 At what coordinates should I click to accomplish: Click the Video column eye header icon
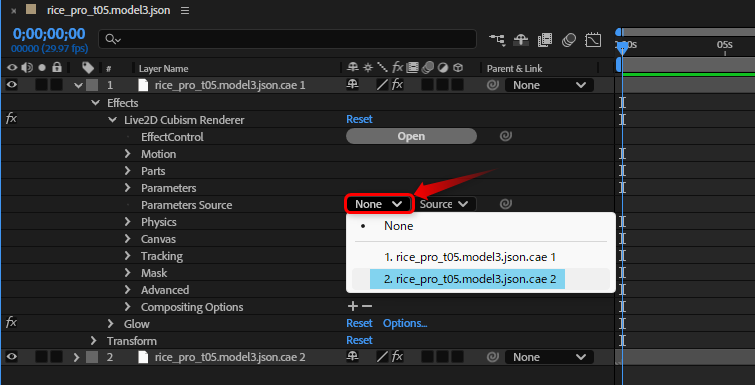(12, 68)
